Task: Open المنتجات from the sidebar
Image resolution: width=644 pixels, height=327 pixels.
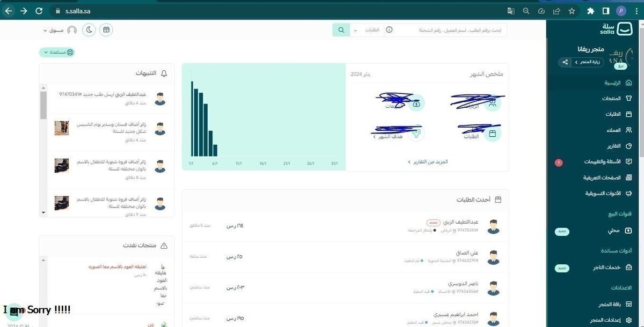Action: tap(613, 98)
